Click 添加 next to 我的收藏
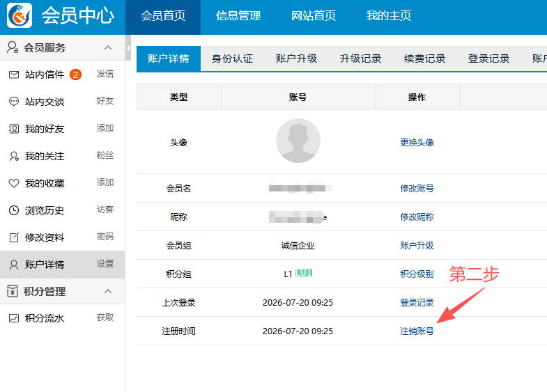Viewport: 547px width, 392px height. click(105, 182)
